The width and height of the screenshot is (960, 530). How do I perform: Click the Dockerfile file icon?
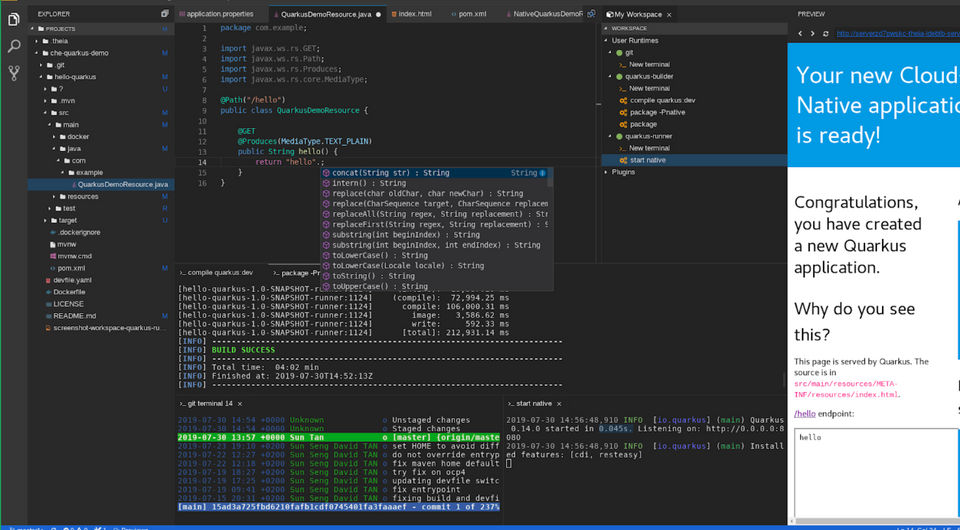pos(49,292)
